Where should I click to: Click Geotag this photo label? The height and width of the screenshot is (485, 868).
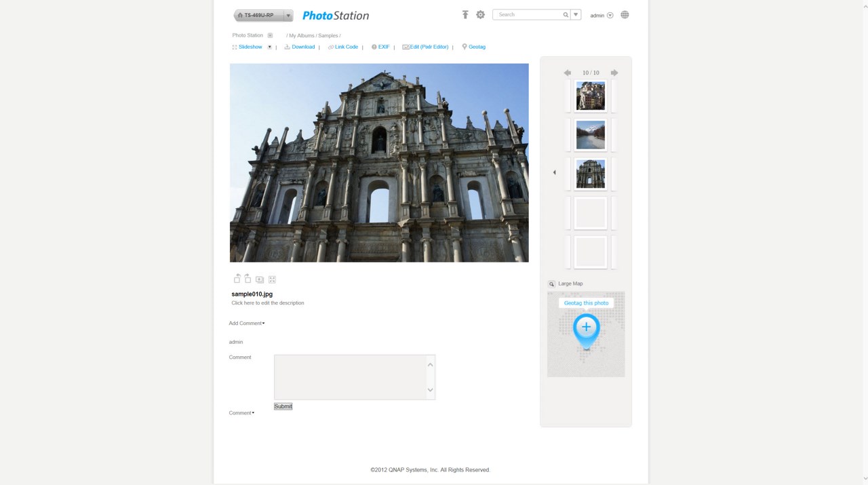point(587,303)
